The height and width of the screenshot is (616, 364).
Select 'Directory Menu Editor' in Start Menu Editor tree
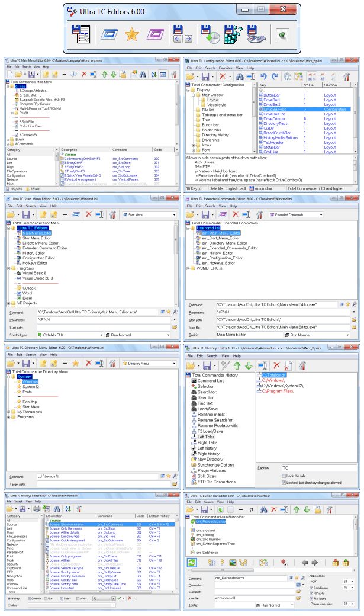tap(40, 243)
